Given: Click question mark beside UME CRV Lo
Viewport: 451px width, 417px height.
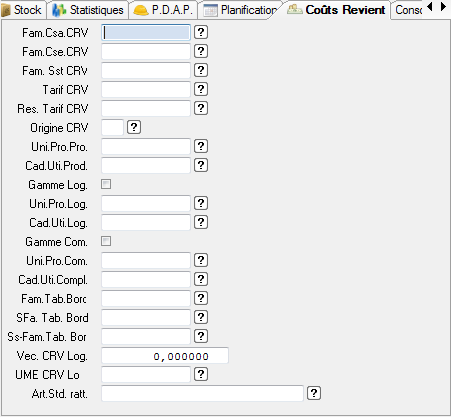Looking at the screenshot, I should (201, 374).
